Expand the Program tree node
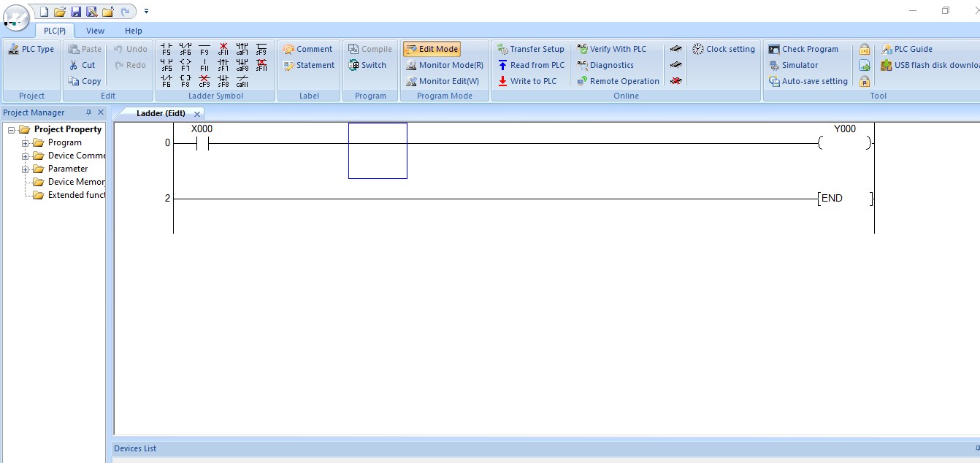The width and height of the screenshot is (980, 463). click(x=26, y=142)
